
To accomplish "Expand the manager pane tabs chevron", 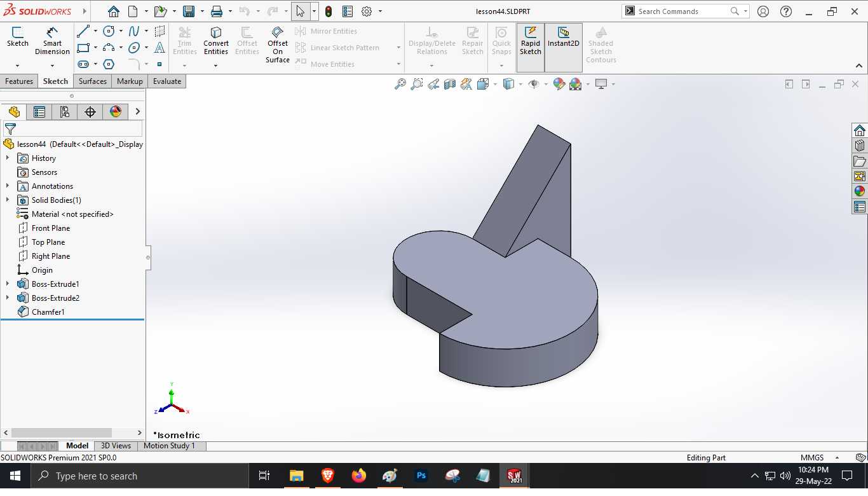I will pyautogui.click(x=137, y=112).
